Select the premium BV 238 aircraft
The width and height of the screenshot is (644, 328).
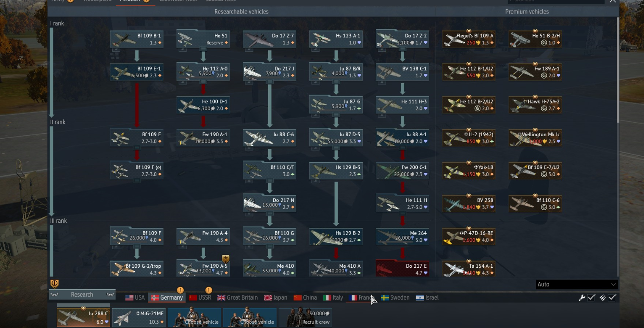(469, 204)
